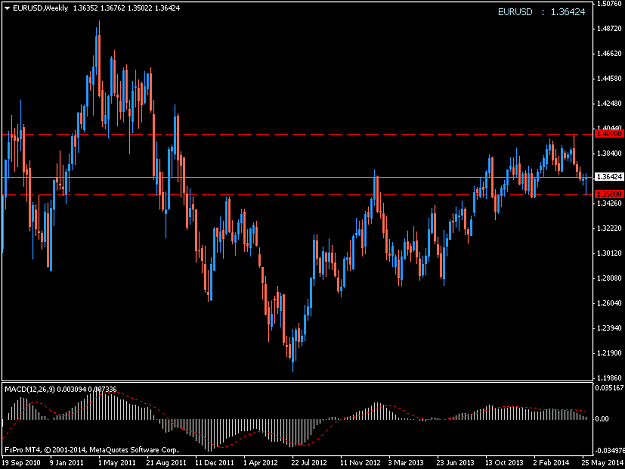Click the 11 Nov 2012 date label
This screenshot has width=625, height=469.
click(x=360, y=463)
